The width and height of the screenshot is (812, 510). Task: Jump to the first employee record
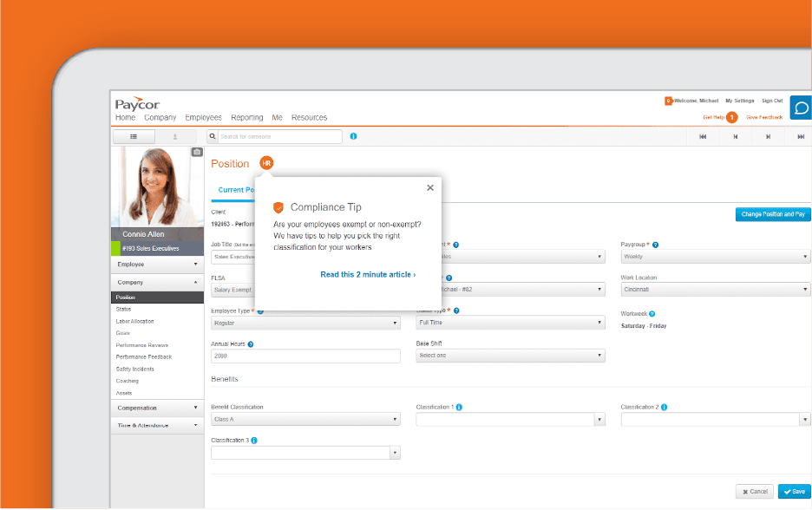(x=703, y=136)
